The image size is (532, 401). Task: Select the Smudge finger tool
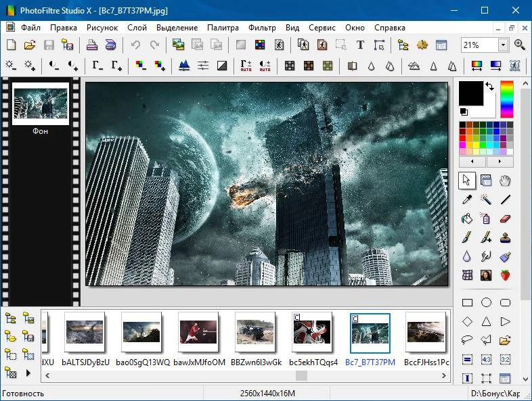(486, 256)
